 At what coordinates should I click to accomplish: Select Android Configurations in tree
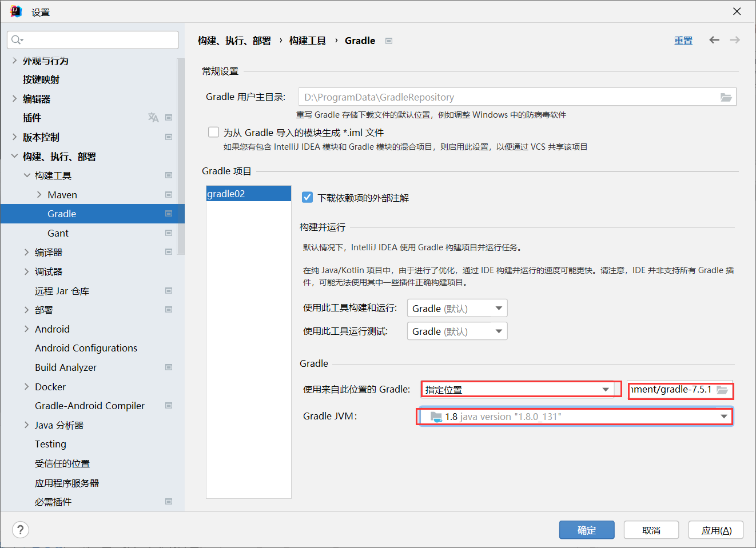(86, 348)
